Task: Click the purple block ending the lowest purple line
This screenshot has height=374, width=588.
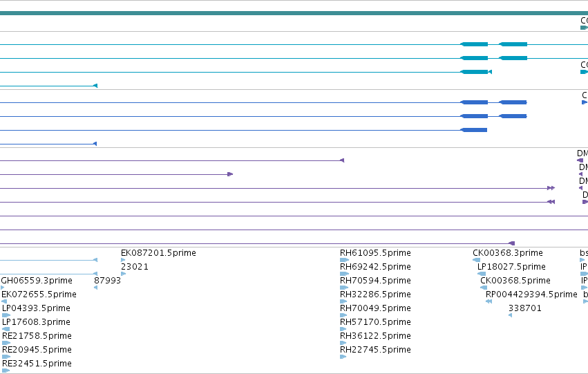Action: pos(512,243)
